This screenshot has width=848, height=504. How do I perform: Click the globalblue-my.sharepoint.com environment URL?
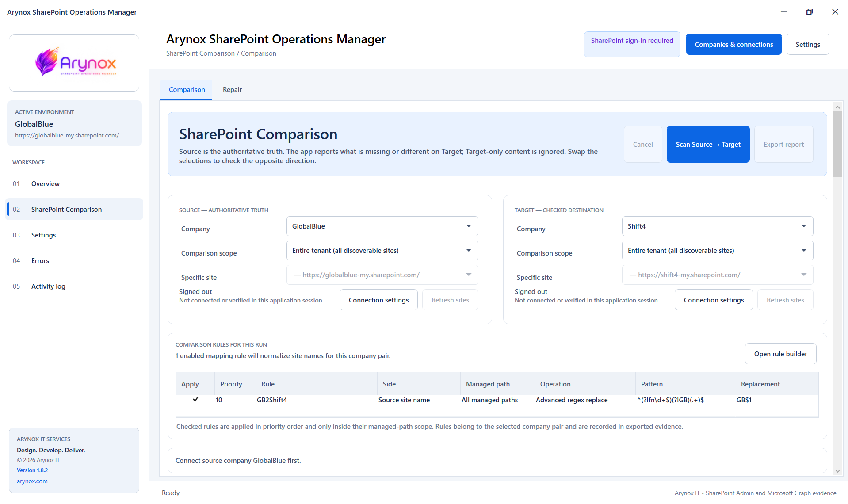coord(67,136)
